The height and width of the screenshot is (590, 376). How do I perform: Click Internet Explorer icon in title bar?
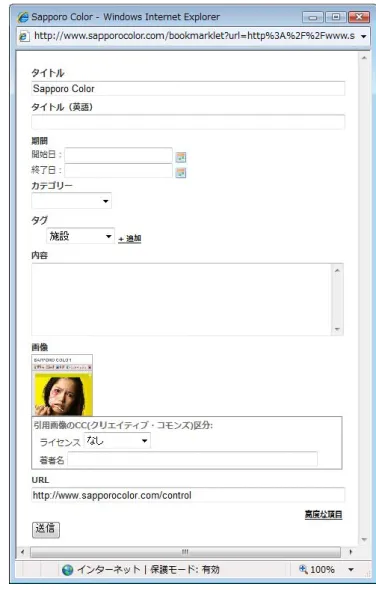click(x=23, y=17)
